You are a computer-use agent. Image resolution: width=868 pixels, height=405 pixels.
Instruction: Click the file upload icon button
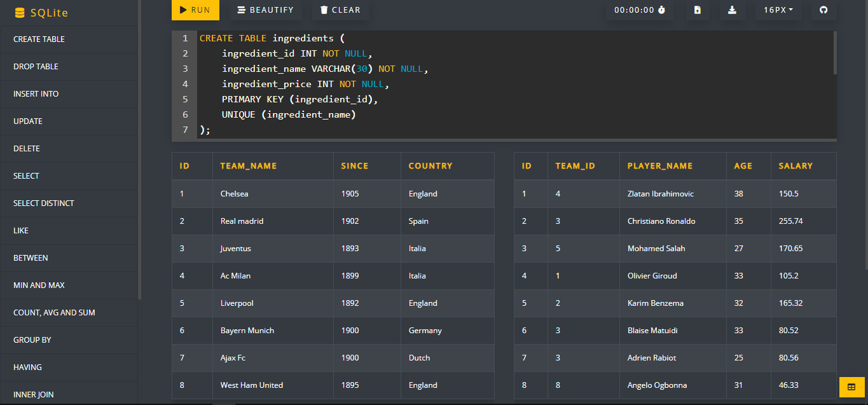click(x=698, y=10)
